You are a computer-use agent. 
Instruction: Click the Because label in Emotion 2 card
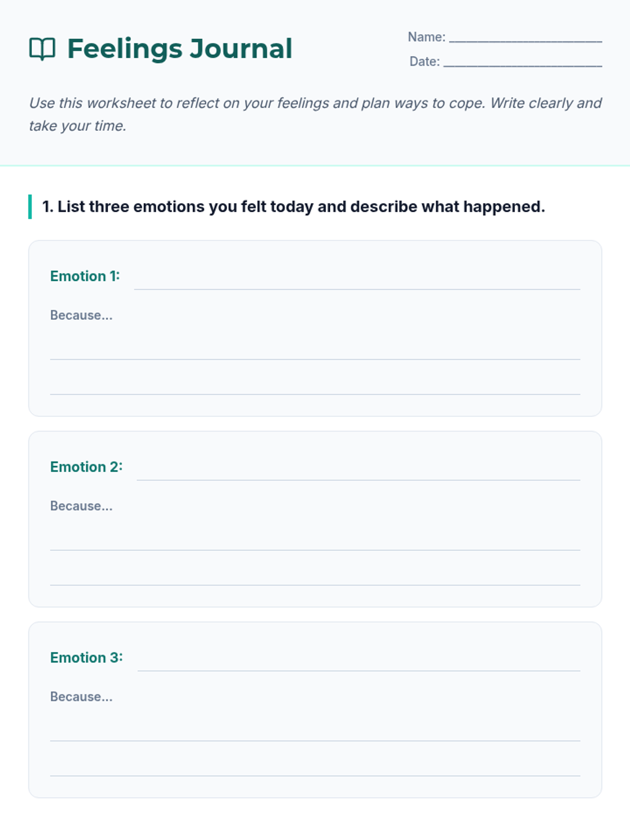click(81, 506)
